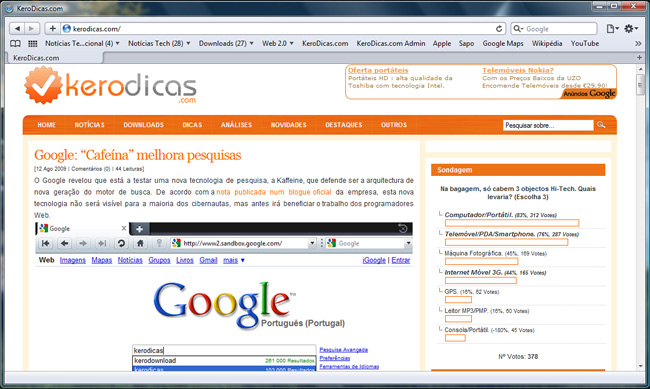650x389 pixels.
Task: Go forward with Safari's forward arrow
Action: coord(32,29)
